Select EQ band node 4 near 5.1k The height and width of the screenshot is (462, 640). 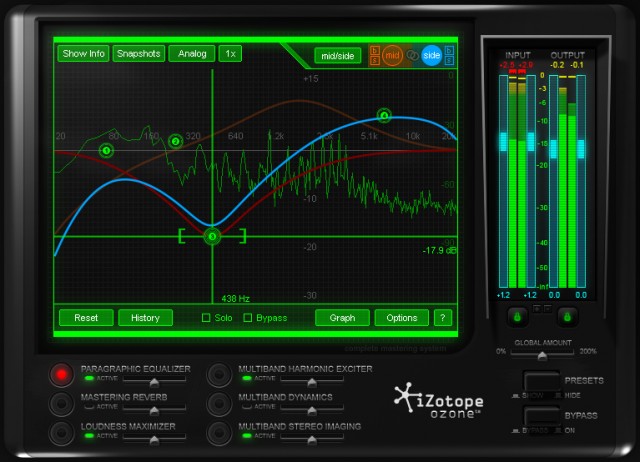[384, 115]
